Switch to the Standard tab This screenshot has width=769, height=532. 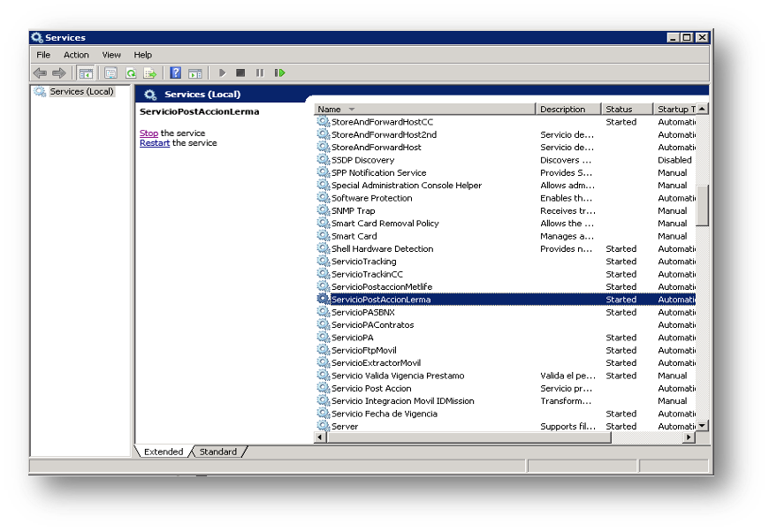click(217, 452)
